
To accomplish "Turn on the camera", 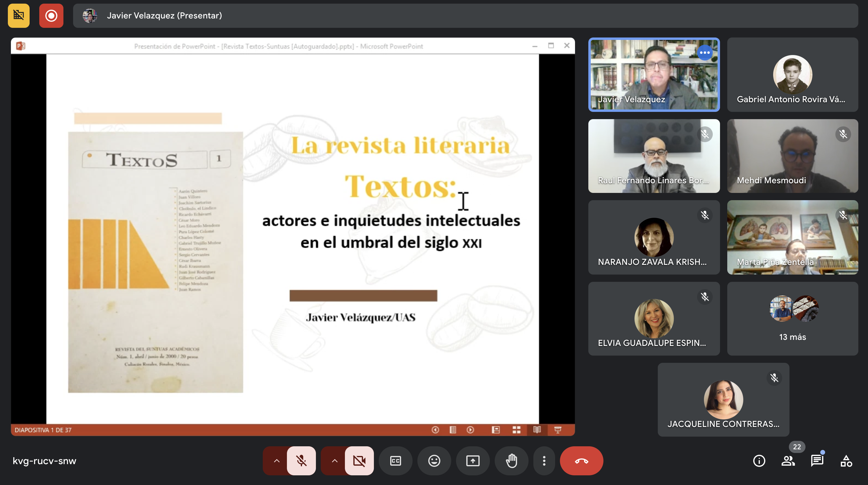I will coord(359,461).
